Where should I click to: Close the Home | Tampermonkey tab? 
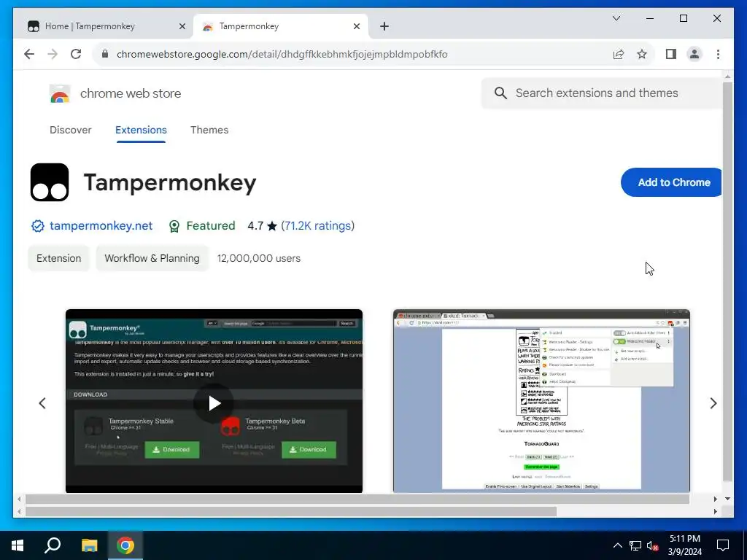point(182,26)
